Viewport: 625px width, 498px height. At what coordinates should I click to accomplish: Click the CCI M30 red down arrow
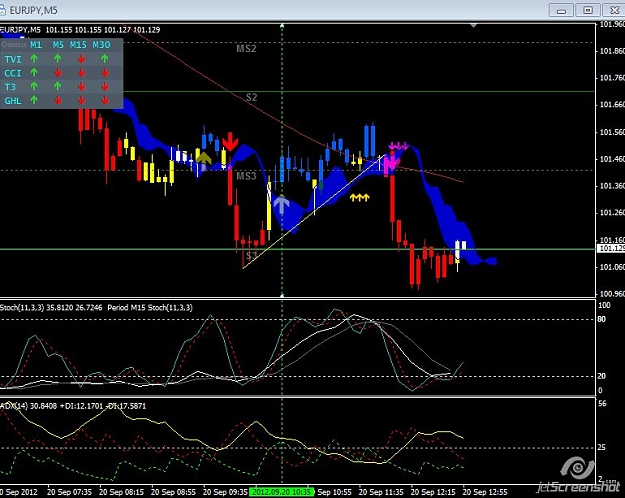click(105, 73)
